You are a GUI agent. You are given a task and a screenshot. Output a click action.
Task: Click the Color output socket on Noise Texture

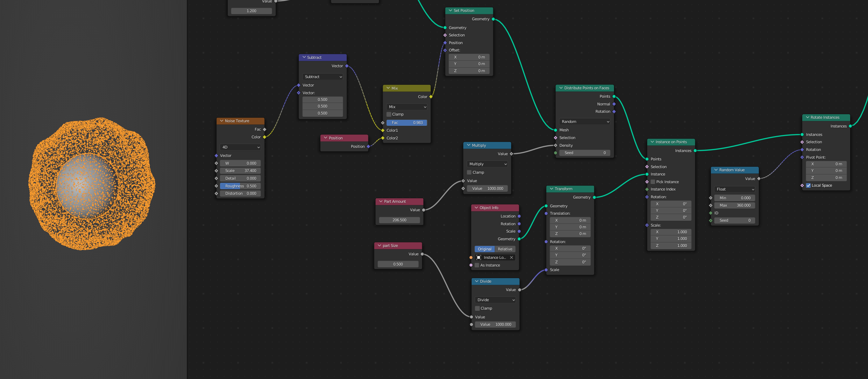[264, 137]
